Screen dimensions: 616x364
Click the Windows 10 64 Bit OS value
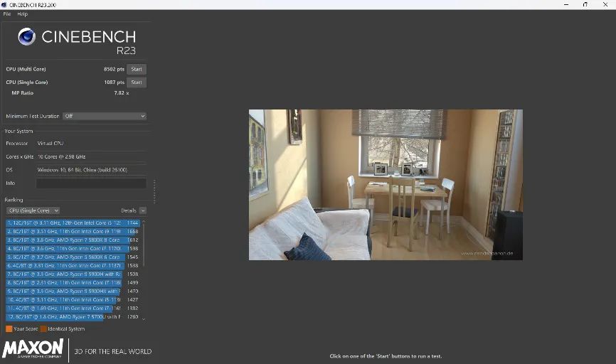click(x=83, y=170)
